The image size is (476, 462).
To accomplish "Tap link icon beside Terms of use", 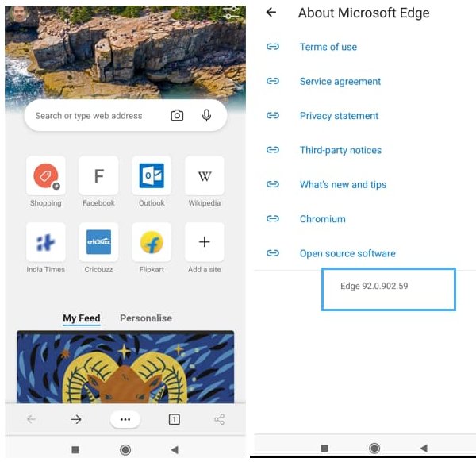I will pyautogui.click(x=273, y=47).
